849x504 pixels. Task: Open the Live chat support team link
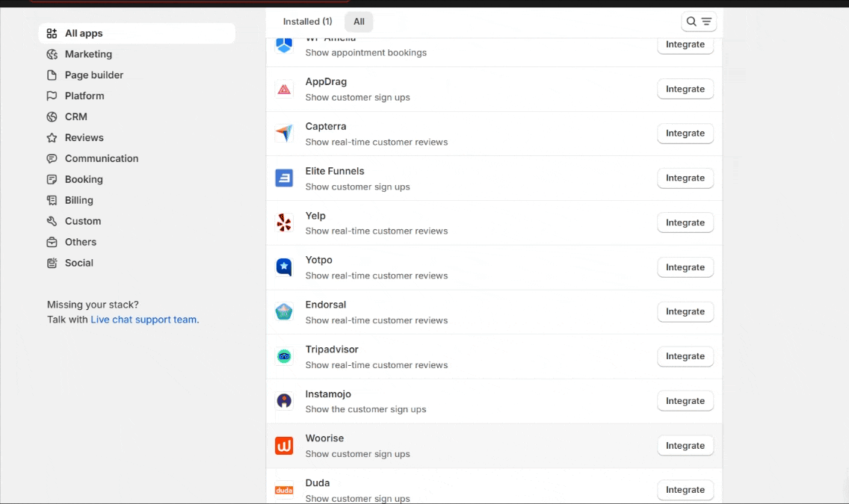[x=143, y=320]
